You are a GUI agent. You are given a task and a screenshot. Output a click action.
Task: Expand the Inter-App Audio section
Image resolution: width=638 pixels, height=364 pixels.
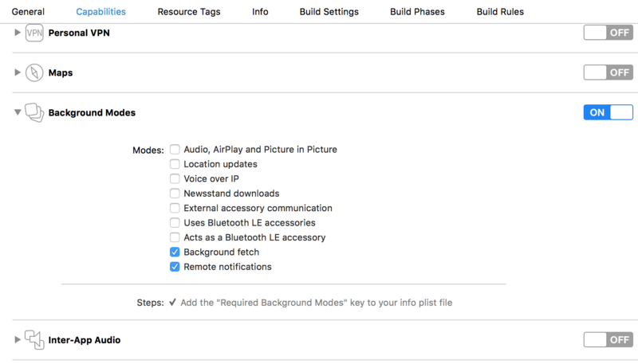18,340
